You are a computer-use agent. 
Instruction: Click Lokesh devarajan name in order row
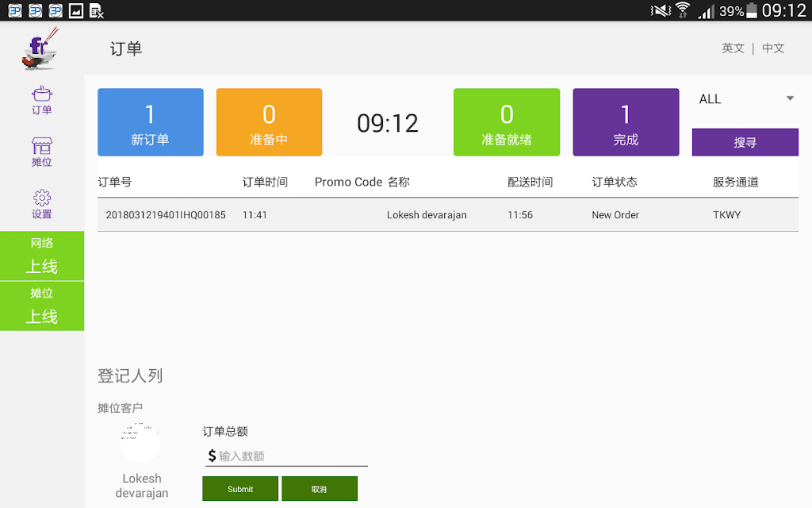pos(427,214)
